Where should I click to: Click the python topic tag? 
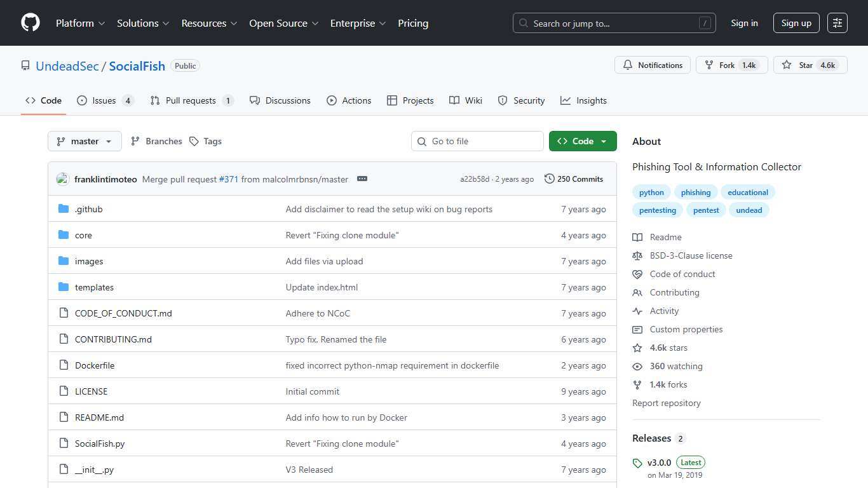coord(651,192)
